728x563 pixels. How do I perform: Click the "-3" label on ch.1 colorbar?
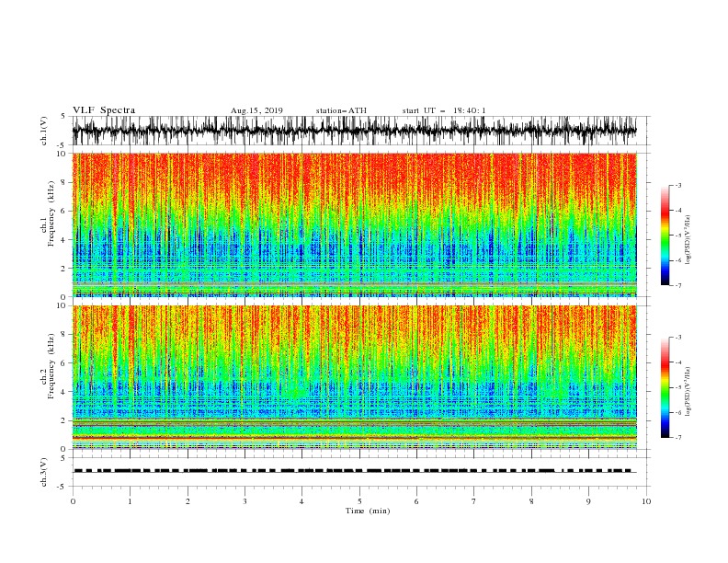coord(678,185)
